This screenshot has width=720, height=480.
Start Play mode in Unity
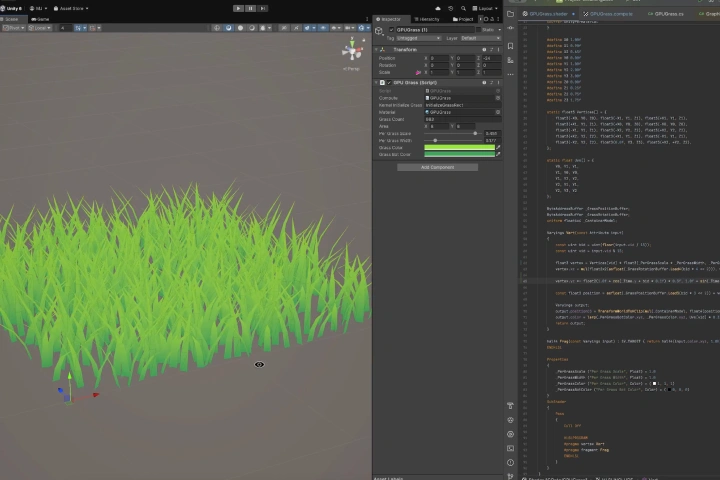(x=238, y=8)
